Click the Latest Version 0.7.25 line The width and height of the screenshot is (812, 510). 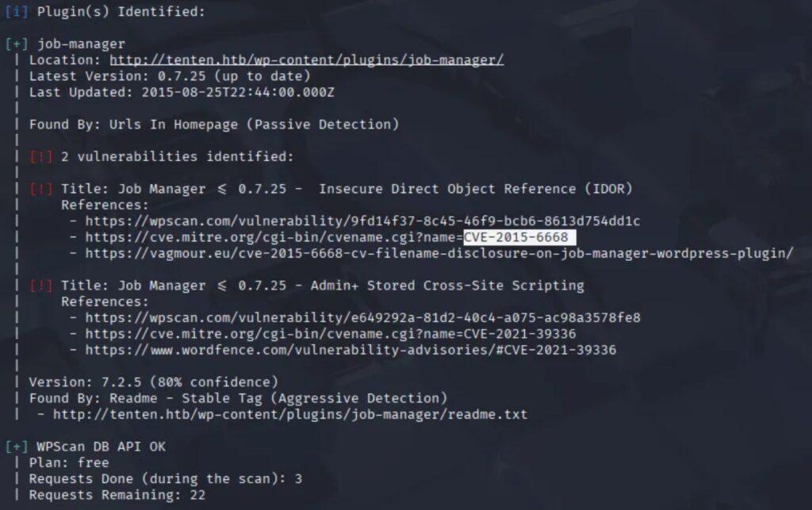[x=170, y=76]
